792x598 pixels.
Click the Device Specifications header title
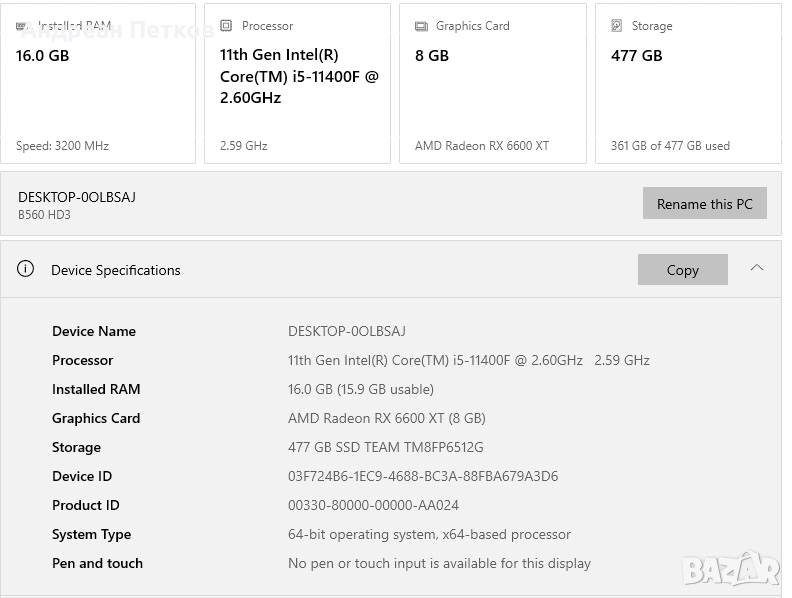click(x=116, y=270)
